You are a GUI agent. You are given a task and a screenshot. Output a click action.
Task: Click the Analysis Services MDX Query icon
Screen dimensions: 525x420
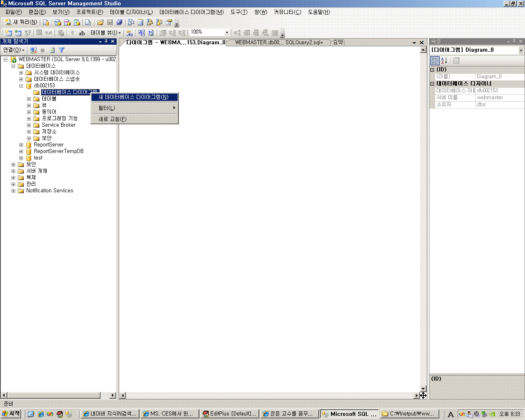(58, 22)
